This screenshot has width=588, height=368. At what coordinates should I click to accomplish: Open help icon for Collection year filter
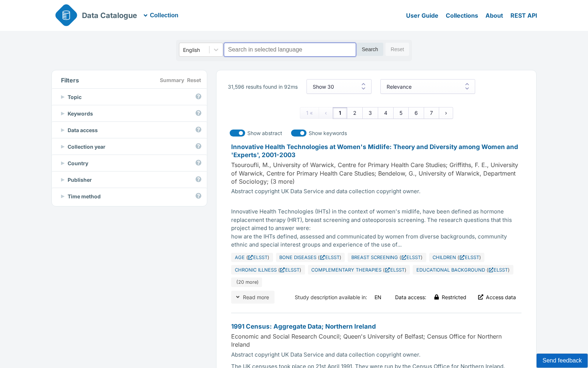click(x=198, y=146)
